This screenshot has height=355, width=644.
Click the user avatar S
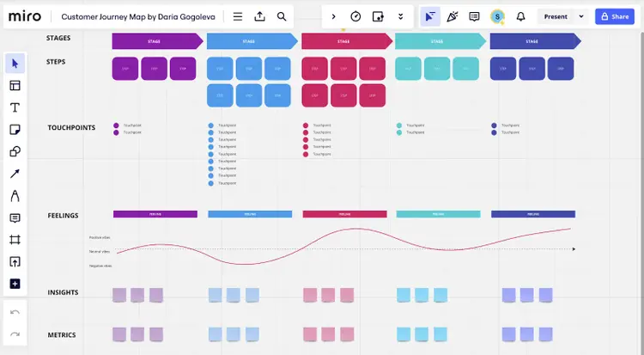pos(497,16)
